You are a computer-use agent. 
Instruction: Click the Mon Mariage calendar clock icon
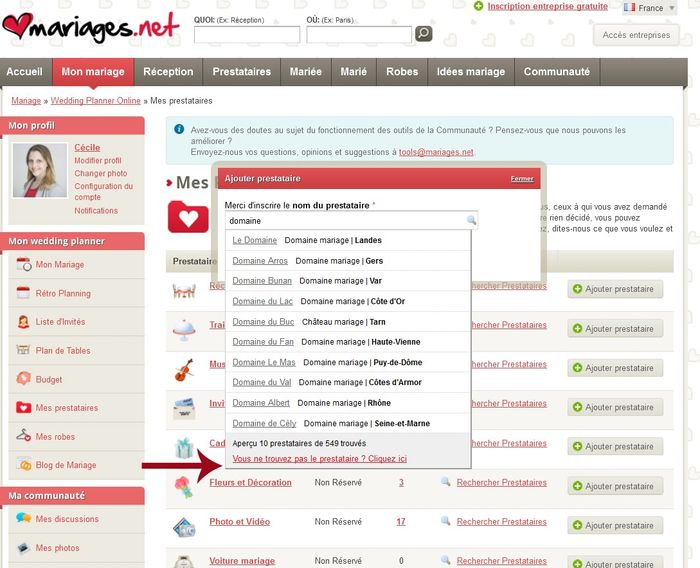coord(24,264)
